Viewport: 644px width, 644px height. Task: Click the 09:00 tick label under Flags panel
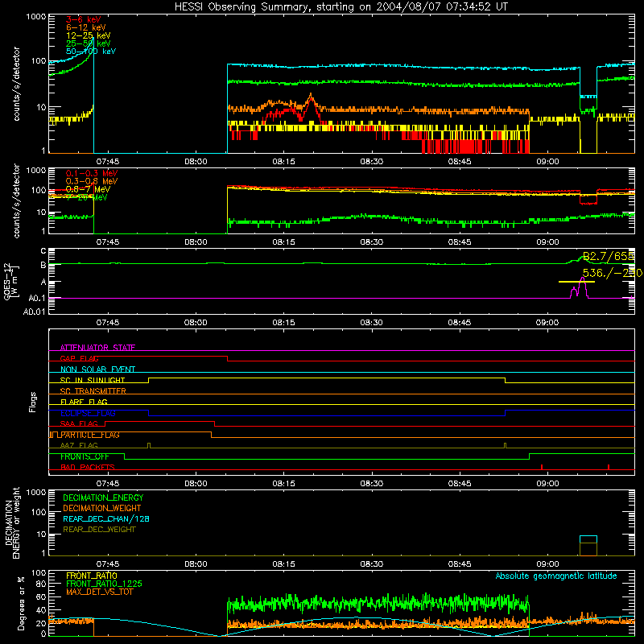(x=547, y=484)
